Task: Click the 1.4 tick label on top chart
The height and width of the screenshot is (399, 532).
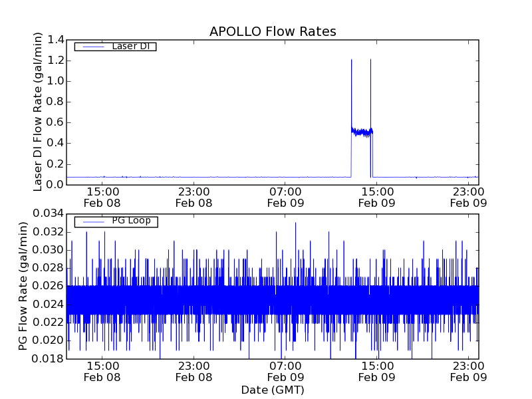Action: [x=56, y=40]
